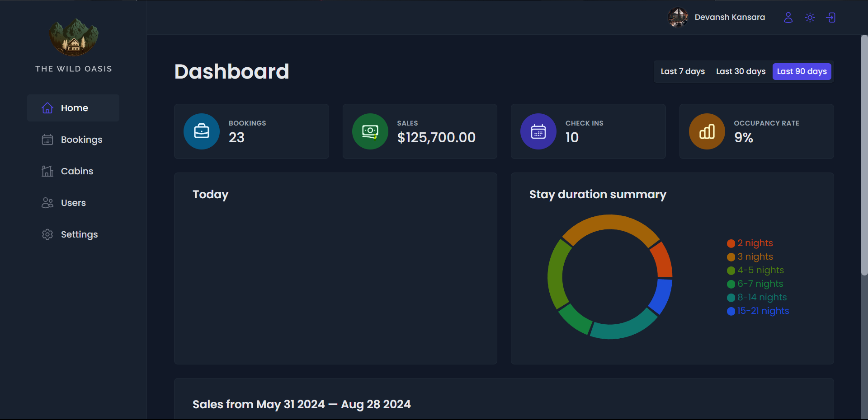The image size is (868, 420).
Task: Click the Settings gear icon in sidebar
Action: point(47,234)
